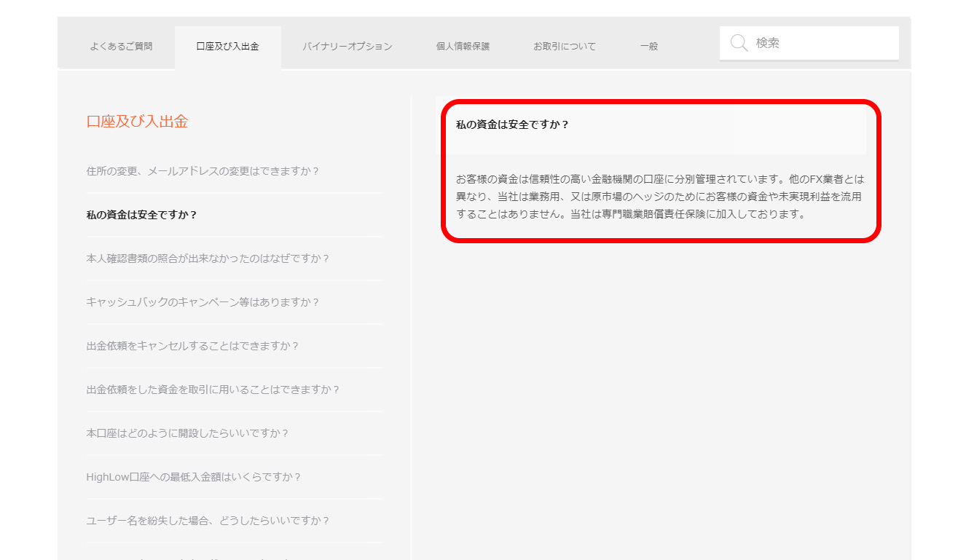966x560 pixels.
Task: Open キャッシュバックのキャンペーン question
Action: pyautogui.click(x=203, y=302)
